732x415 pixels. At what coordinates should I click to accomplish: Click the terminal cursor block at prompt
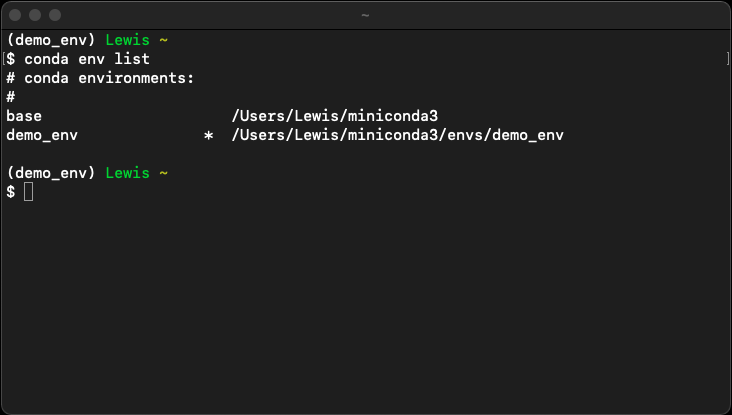click(28, 192)
